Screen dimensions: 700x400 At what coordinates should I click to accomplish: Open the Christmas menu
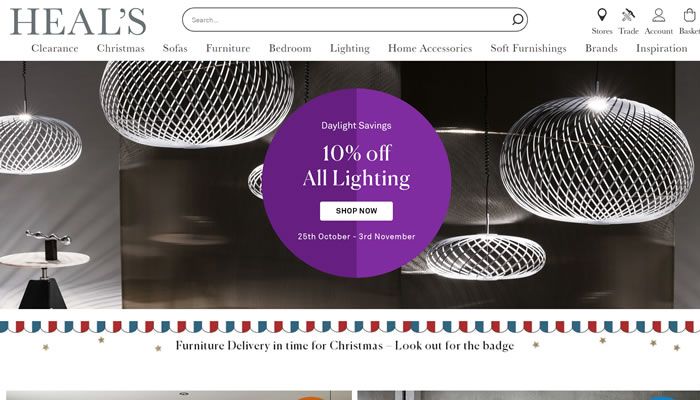tap(121, 48)
